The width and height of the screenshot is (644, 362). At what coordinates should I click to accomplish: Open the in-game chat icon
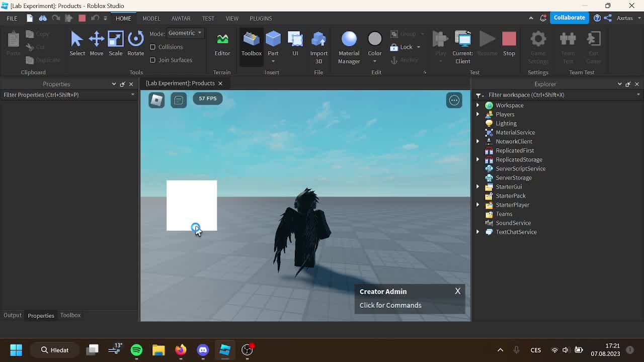pos(179,100)
